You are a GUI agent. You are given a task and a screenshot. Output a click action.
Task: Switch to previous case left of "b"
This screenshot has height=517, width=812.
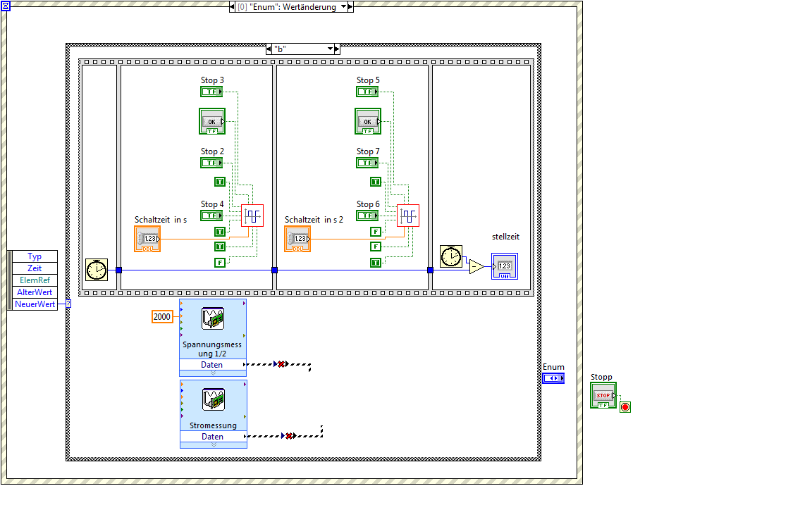pos(269,49)
